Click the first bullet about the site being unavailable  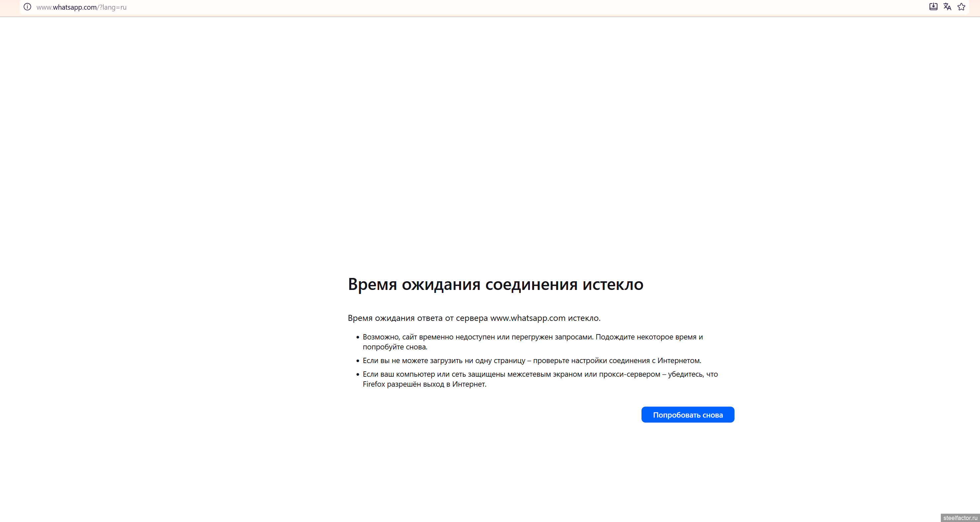pos(532,337)
